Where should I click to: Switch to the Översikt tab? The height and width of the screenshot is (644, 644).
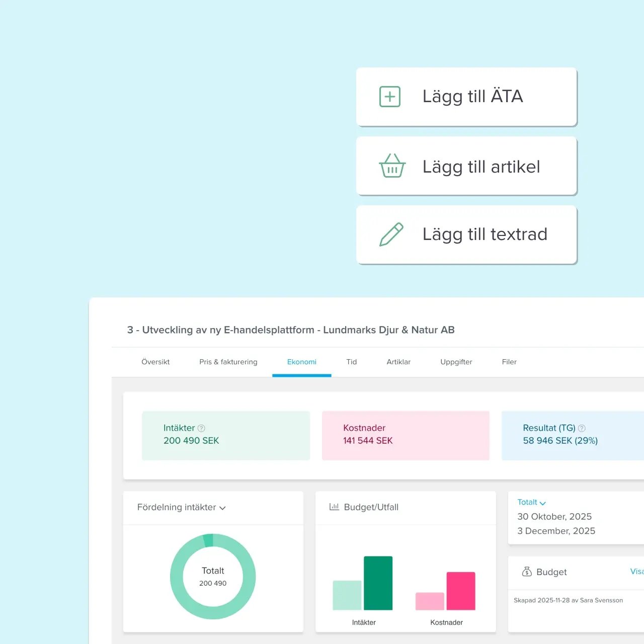(x=155, y=362)
